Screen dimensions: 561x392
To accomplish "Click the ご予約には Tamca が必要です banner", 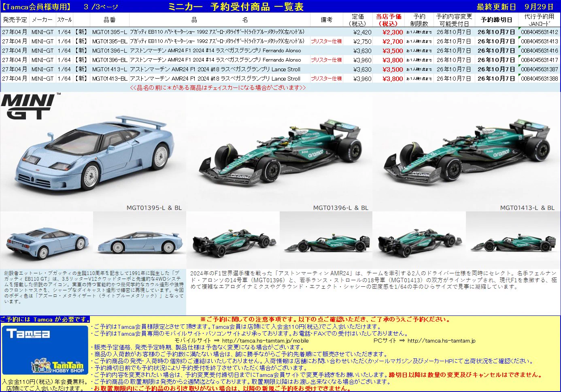I will click(x=45, y=320).
